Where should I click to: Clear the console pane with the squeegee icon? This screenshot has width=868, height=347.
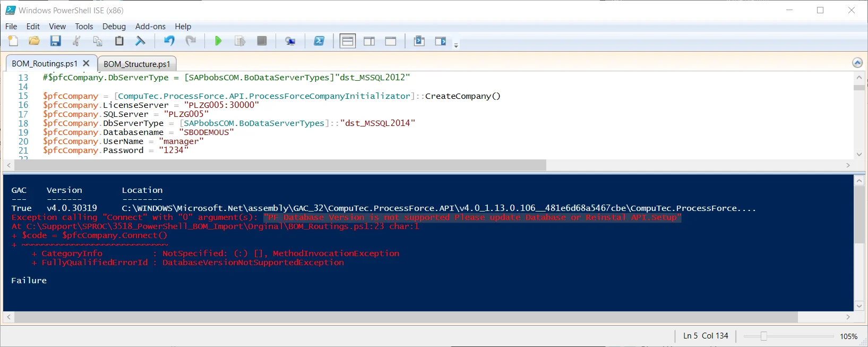tap(141, 41)
